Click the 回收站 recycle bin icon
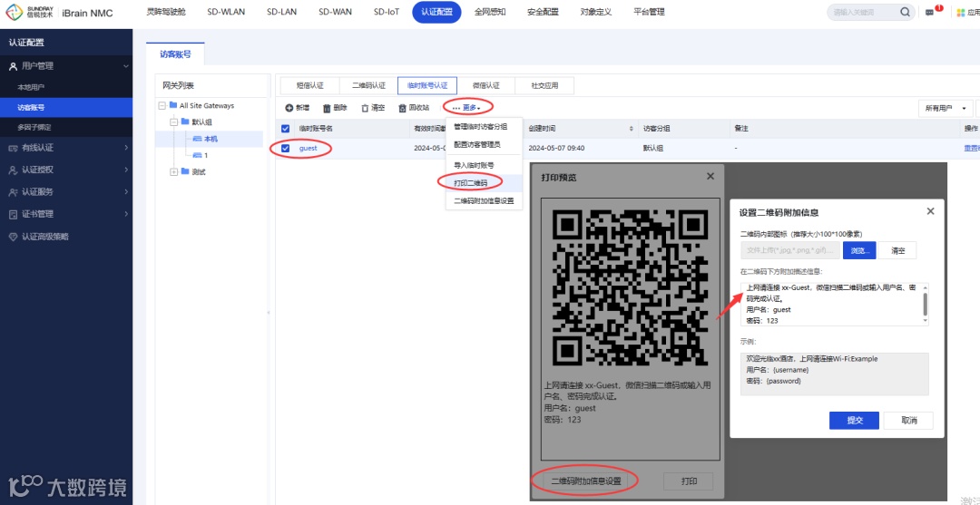 (x=403, y=108)
